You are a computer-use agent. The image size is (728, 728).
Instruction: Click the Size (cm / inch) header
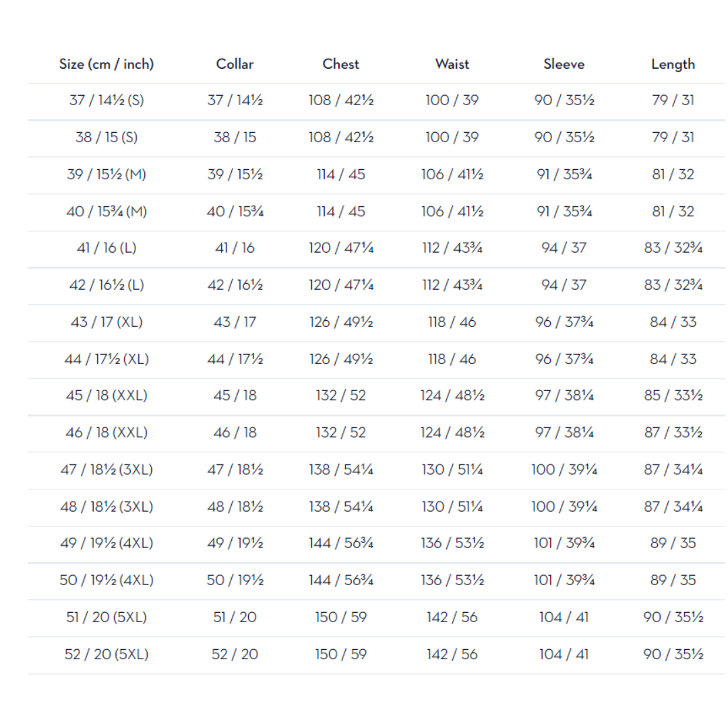pos(107,64)
